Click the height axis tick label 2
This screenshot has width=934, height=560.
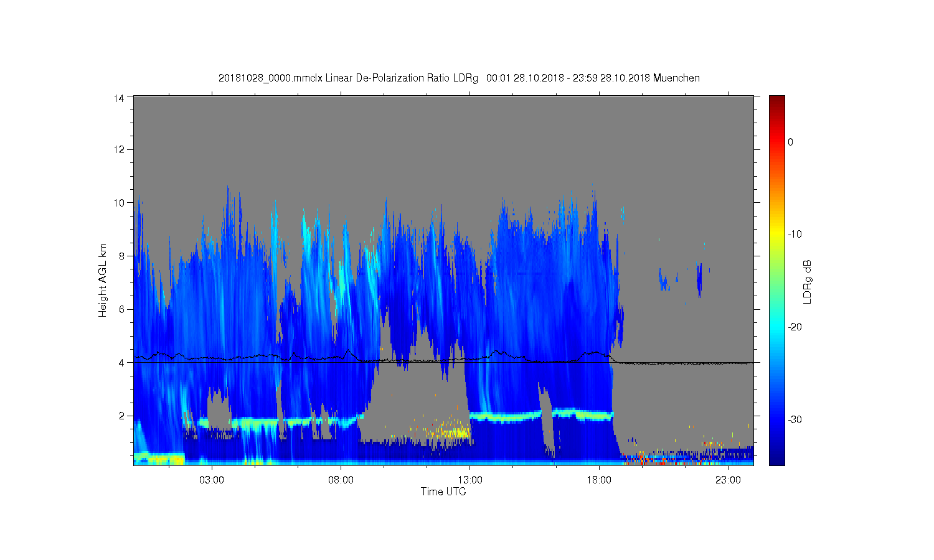click(122, 416)
